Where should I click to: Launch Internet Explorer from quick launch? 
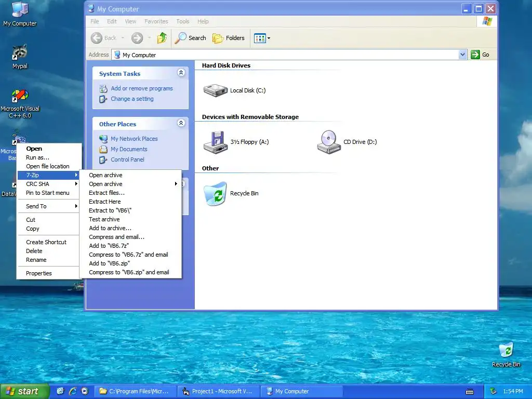pos(73,391)
